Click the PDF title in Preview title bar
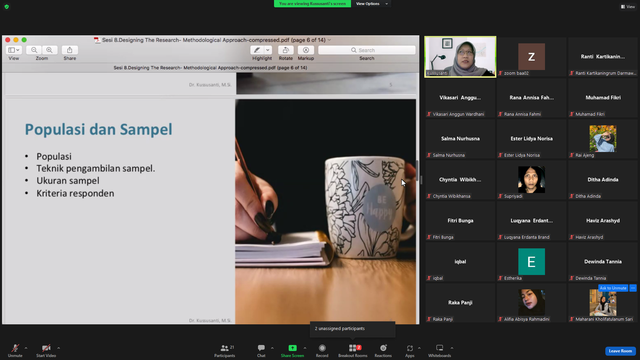The image size is (640, 360). [213, 40]
